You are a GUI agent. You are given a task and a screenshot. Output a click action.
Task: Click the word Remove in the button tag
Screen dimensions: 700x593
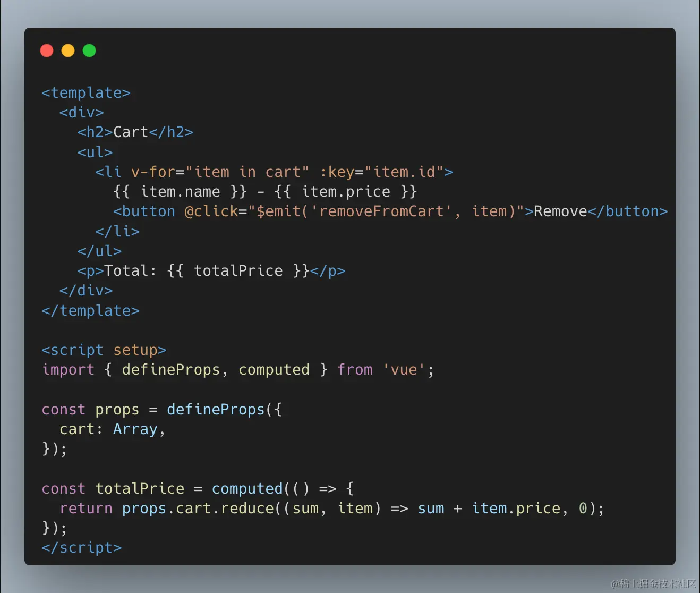560,211
